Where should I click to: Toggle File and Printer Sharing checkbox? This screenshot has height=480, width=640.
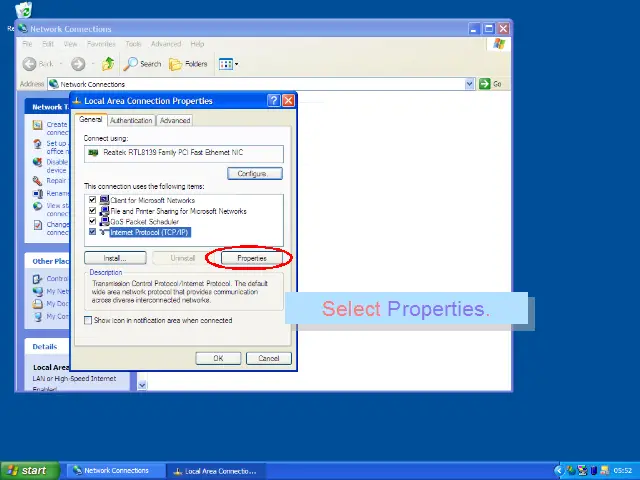[x=92, y=211]
